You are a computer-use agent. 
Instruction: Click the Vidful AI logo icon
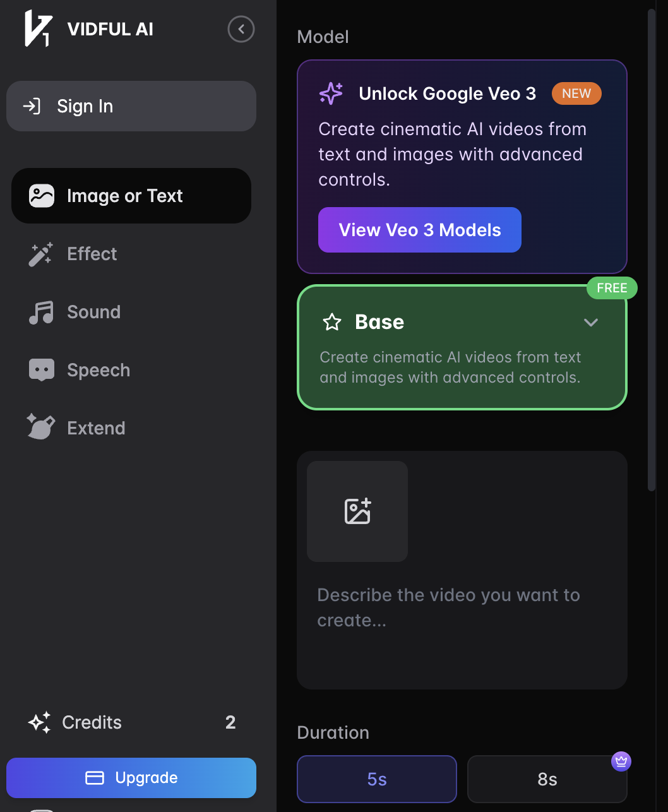click(37, 29)
